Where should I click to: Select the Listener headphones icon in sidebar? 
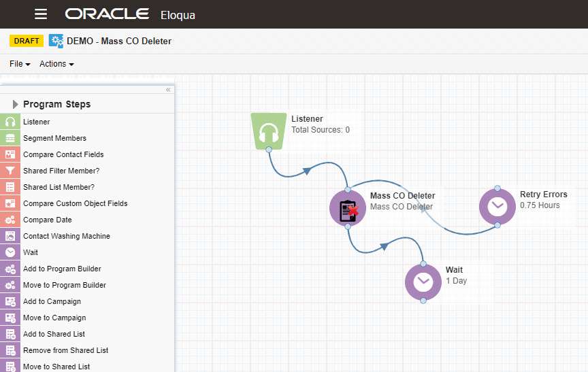(x=10, y=122)
